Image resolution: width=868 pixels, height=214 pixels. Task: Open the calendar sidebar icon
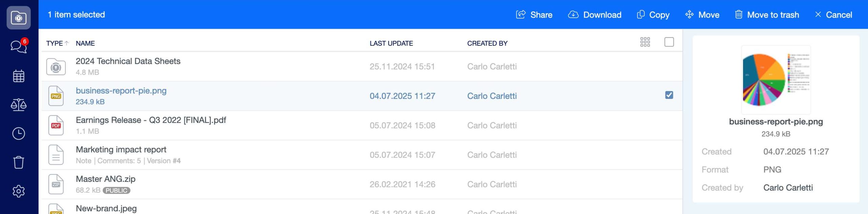(19, 76)
